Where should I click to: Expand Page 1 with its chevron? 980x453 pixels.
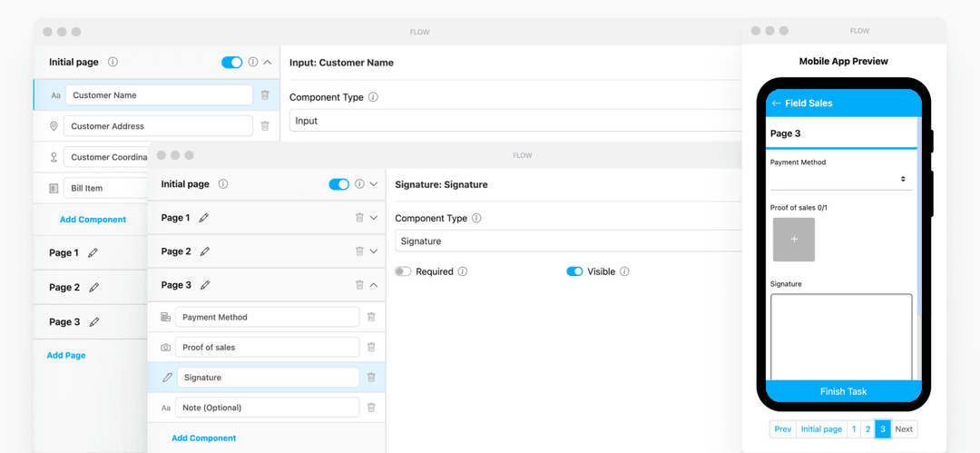pos(374,218)
